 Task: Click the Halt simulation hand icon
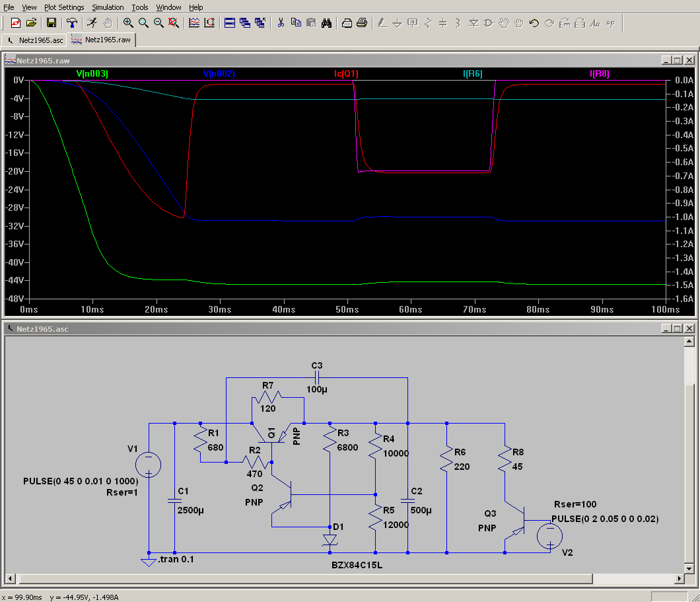pyautogui.click(x=108, y=22)
